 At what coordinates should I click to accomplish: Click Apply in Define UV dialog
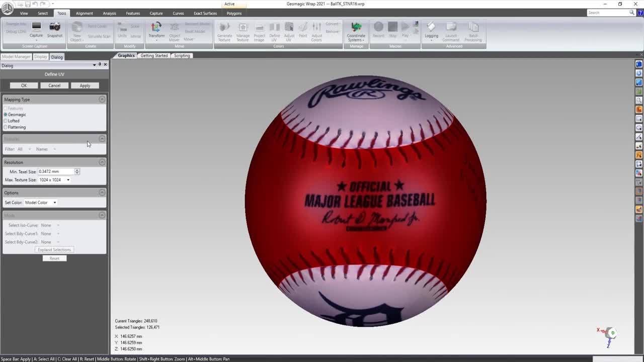click(85, 85)
